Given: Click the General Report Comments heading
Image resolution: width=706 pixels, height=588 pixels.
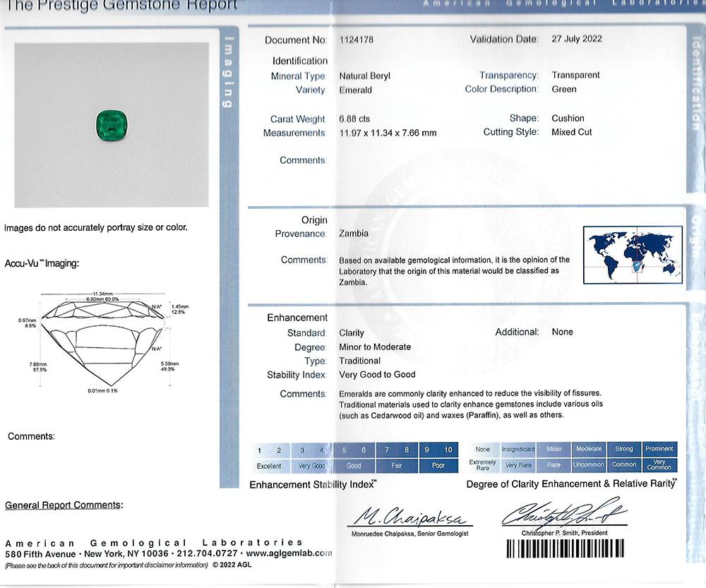Looking at the screenshot, I should pos(64,505).
